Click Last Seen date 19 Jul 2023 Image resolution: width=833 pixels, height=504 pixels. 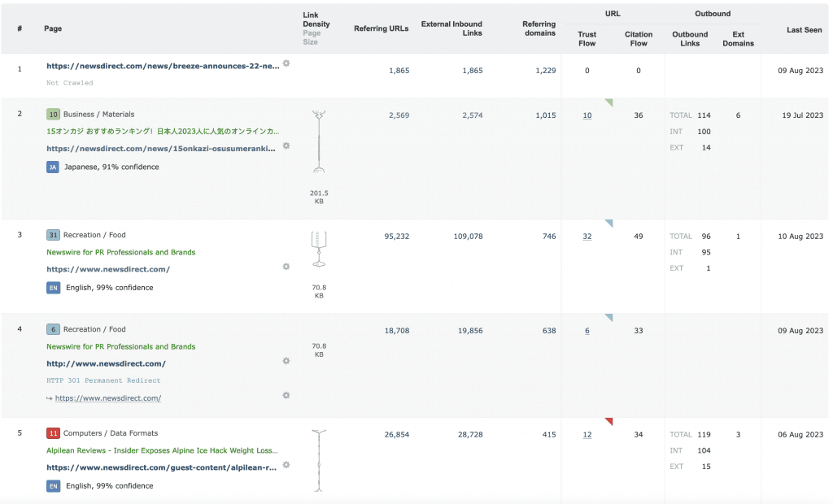click(x=802, y=115)
